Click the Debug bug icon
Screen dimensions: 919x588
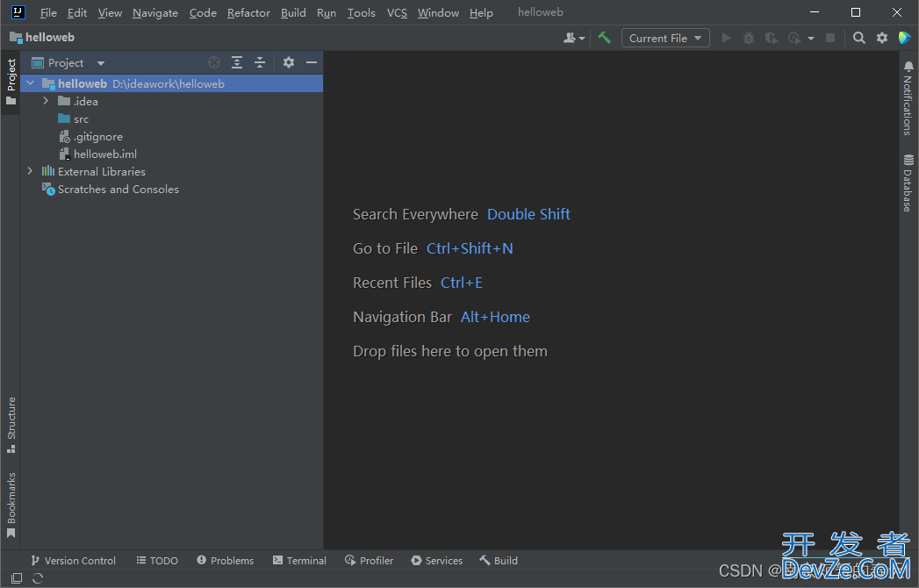pyautogui.click(x=749, y=38)
